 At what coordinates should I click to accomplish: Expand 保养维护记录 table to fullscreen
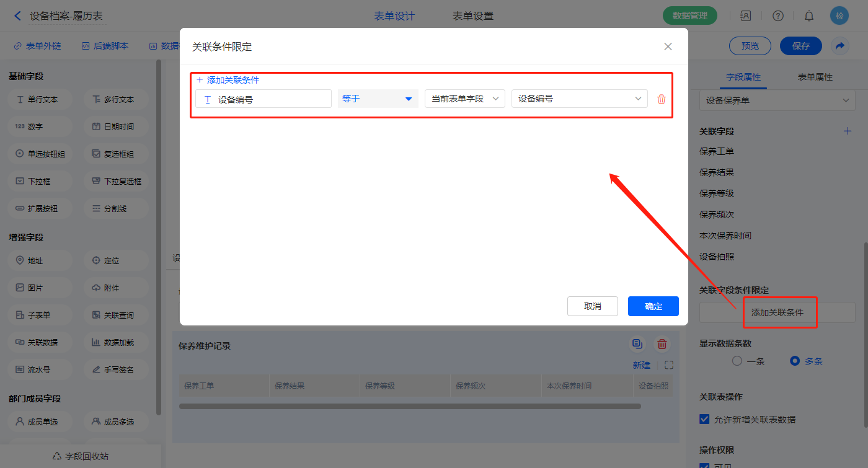click(x=668, y=366)
